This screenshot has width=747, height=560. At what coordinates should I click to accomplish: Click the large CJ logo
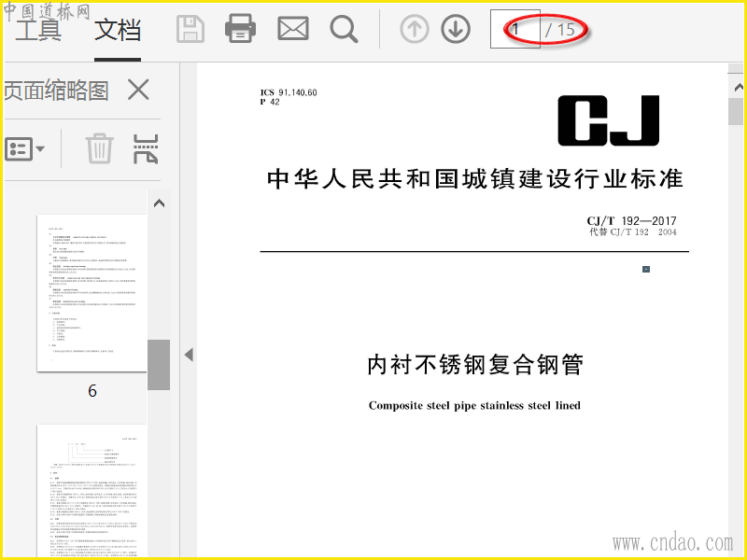coord(609,120)
